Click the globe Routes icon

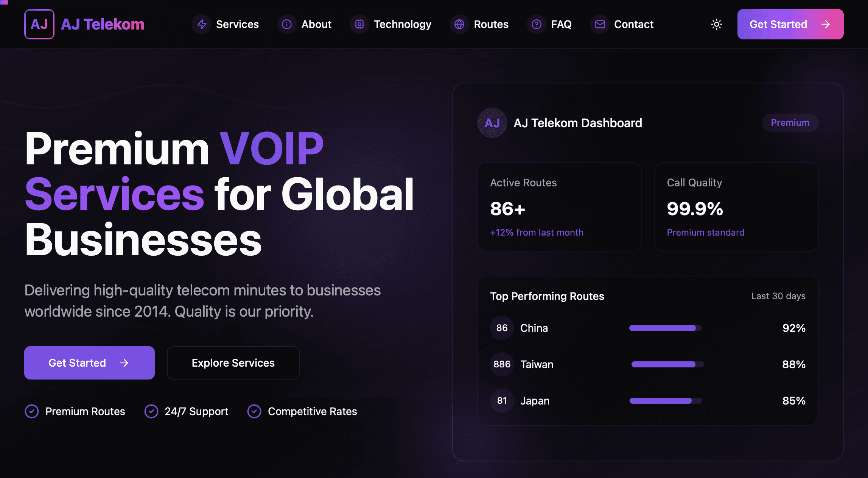(459, 24)
